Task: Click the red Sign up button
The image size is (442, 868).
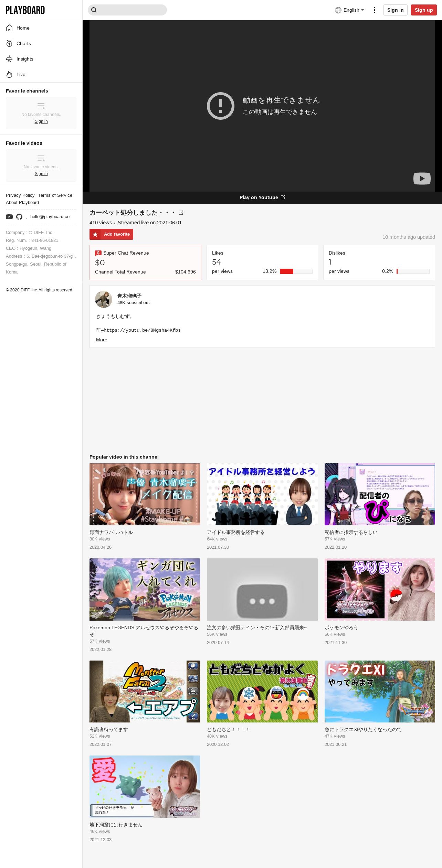Action: (x=424, y=10)
